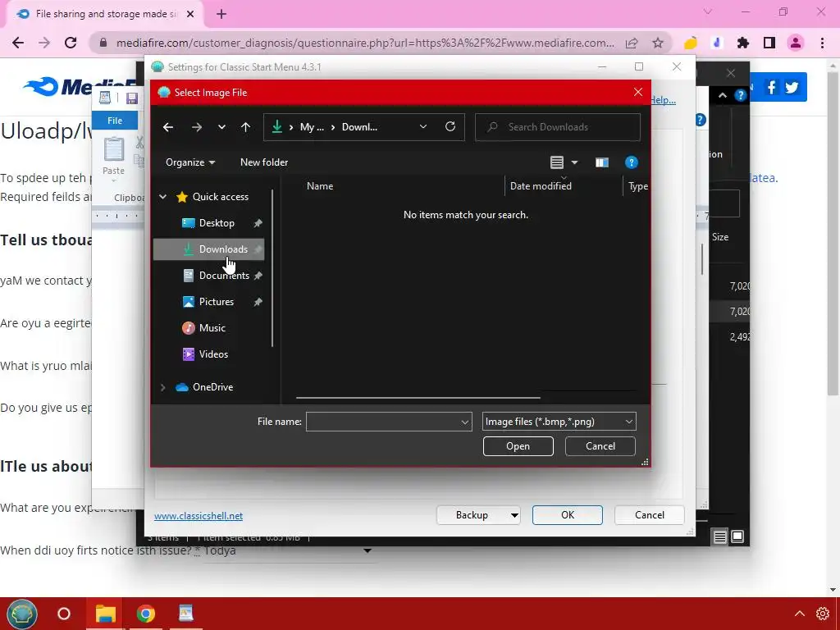Cancel Classic Start Menu settings
The width and height of the screenshot is (840, 630).
click(x=650, y=515)
